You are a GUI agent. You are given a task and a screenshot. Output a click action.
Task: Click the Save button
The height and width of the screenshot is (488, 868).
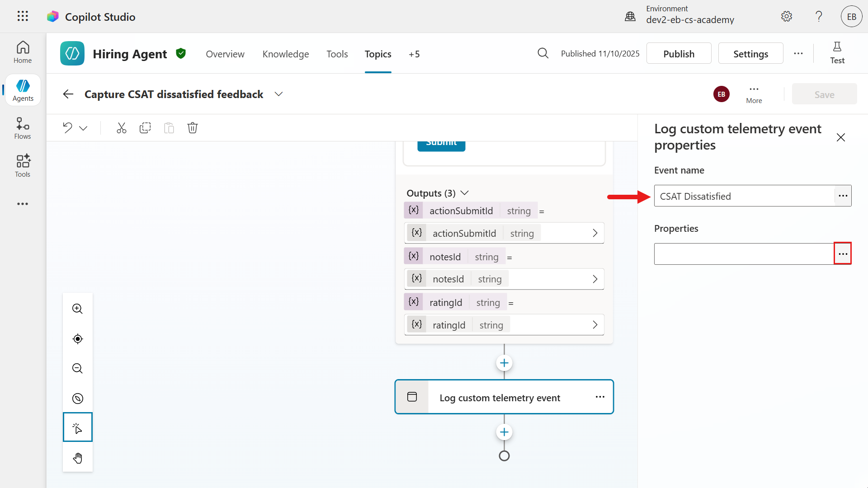tap(824, 94)
